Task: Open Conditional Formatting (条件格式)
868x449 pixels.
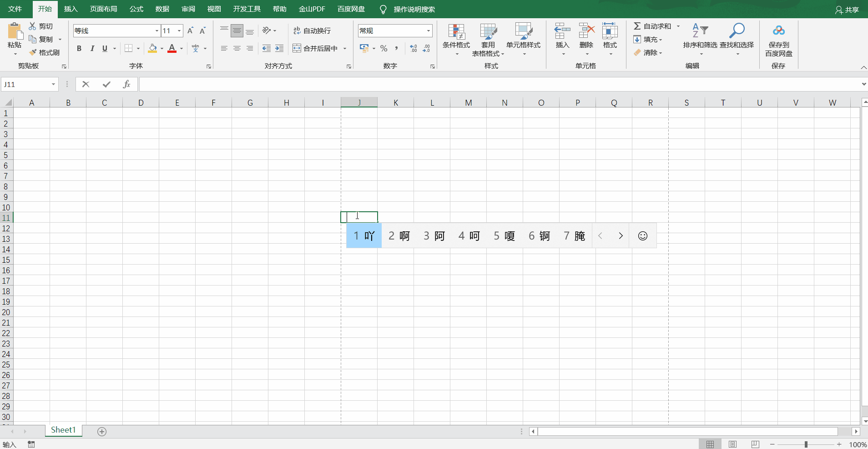Action: [456, 40]
